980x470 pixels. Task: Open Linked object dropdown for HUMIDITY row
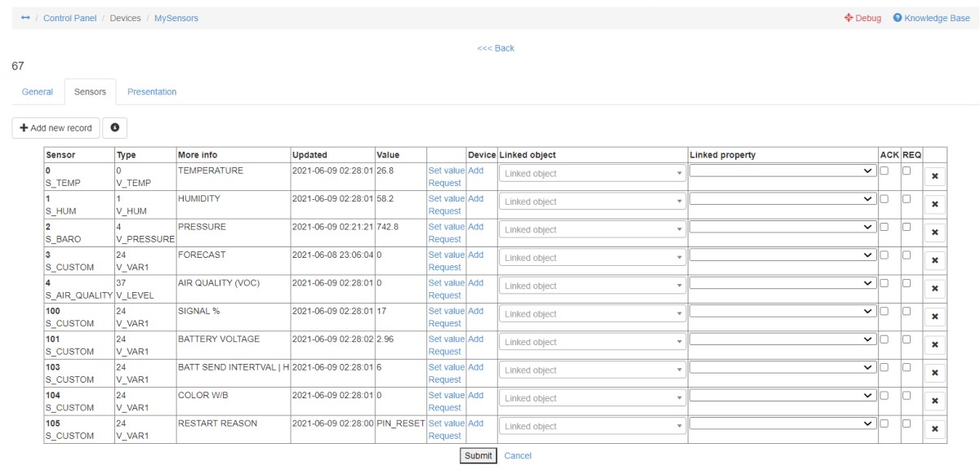point(593,202)
